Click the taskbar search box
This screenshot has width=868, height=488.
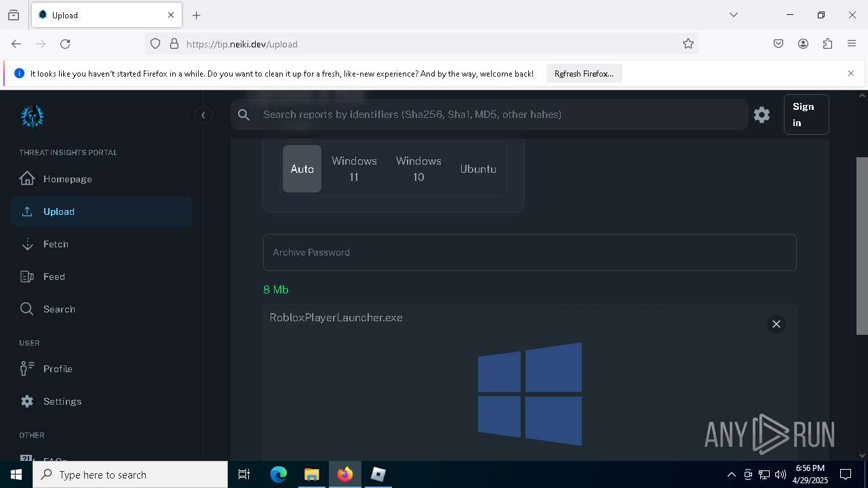tap(130, 474)
